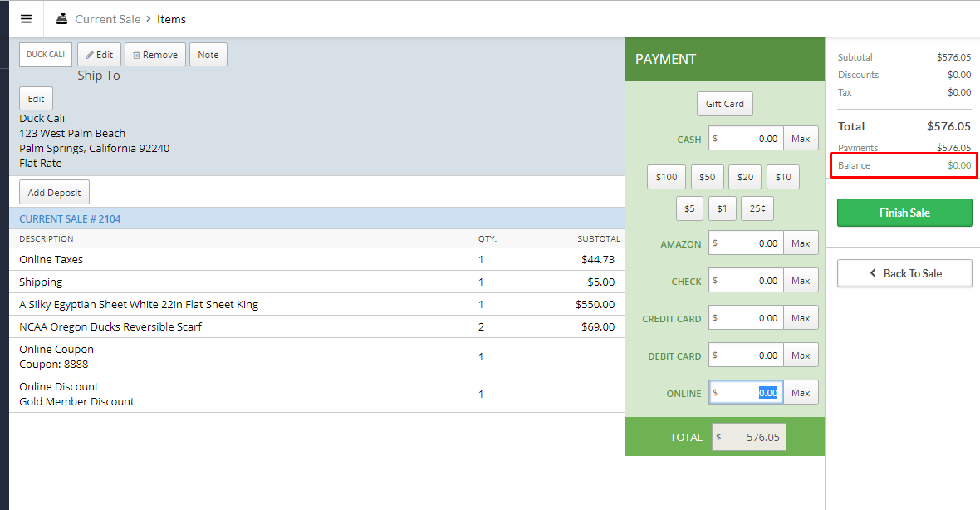Go to Current Sale breadcrumb

tap(107, 19)
